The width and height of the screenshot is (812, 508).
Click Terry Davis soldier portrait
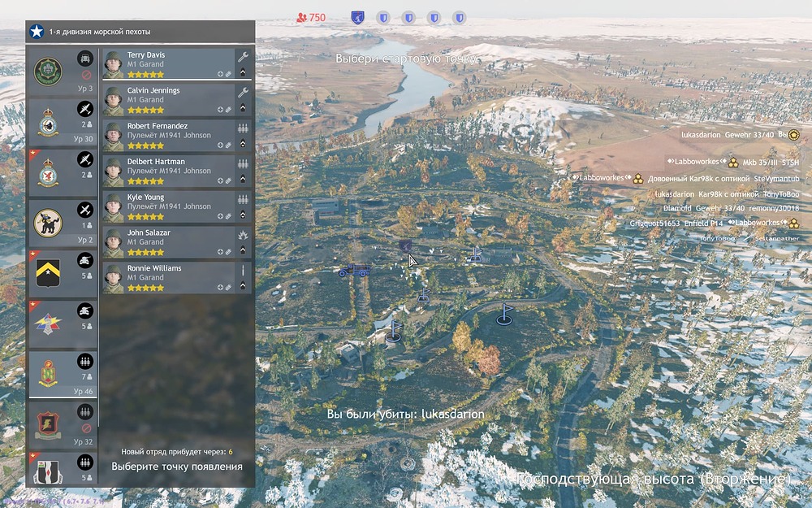(x=114, y=64)
